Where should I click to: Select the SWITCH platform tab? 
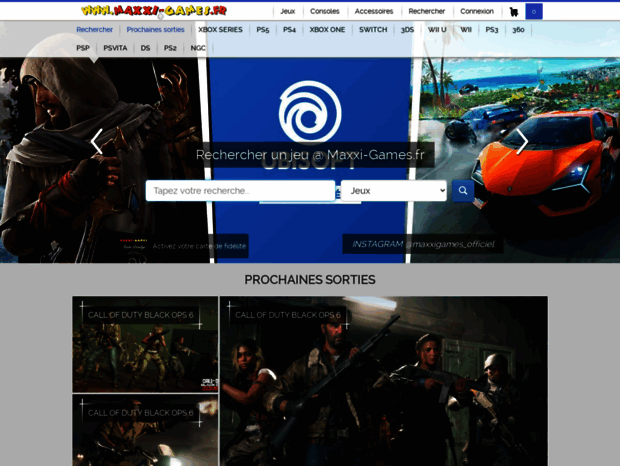(x=373, y=30)
